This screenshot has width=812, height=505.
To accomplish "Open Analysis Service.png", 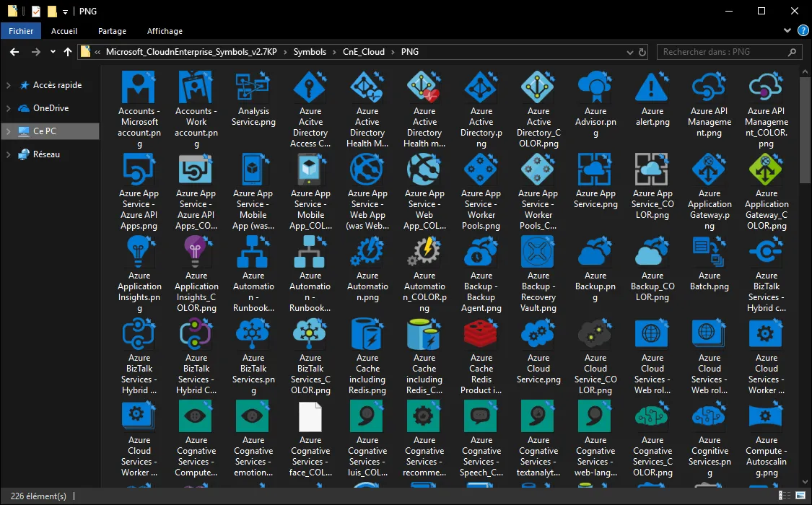I will 253,87.
